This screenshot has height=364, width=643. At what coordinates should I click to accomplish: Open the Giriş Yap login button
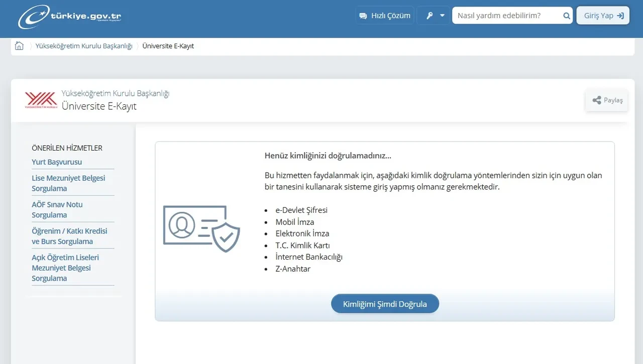[603, 16]
